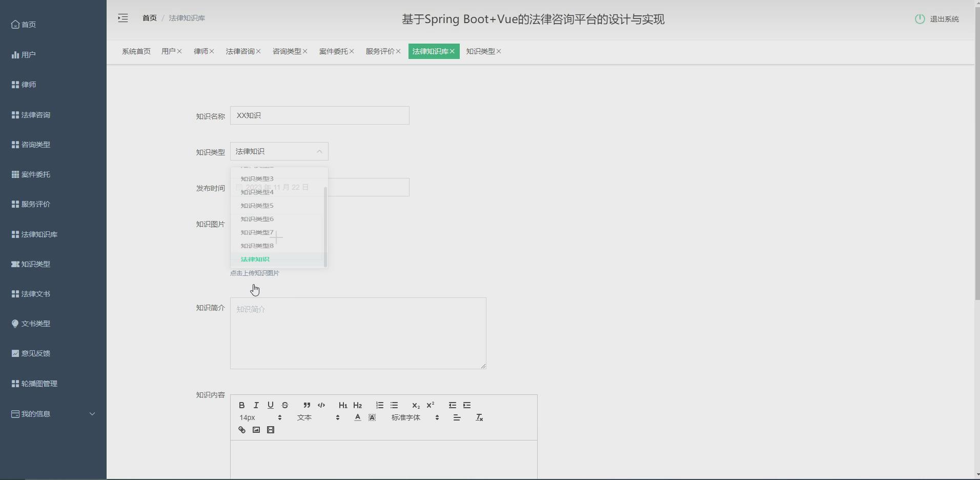Click 退出系统 to log out

tap(944, 19)
